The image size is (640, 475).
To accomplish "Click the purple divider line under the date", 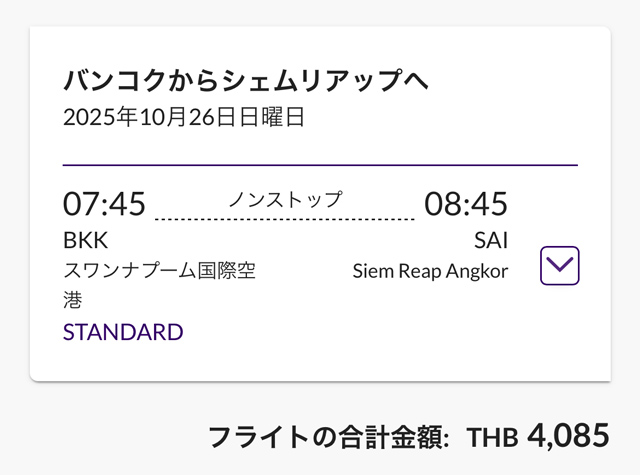I will point(320,163).
